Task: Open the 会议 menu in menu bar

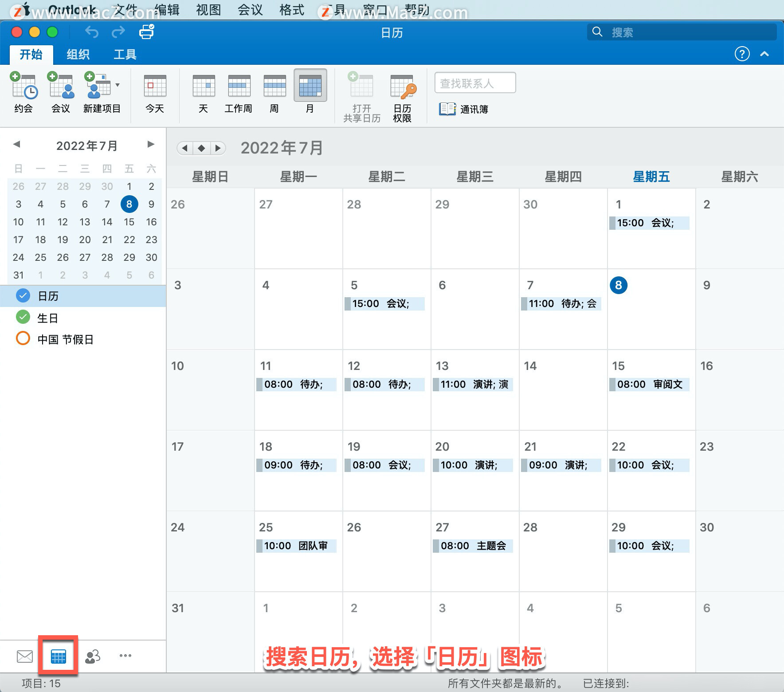Action: pyautogui.click(x=250, y=10)
